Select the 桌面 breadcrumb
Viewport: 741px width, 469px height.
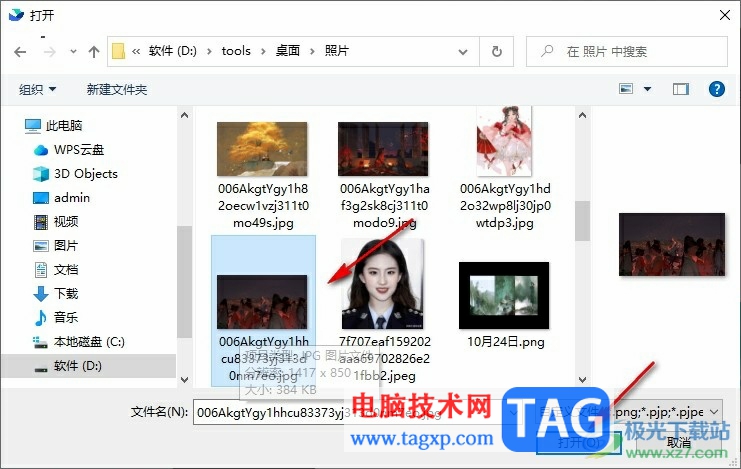pyautogui.click(x=288, y=51)
